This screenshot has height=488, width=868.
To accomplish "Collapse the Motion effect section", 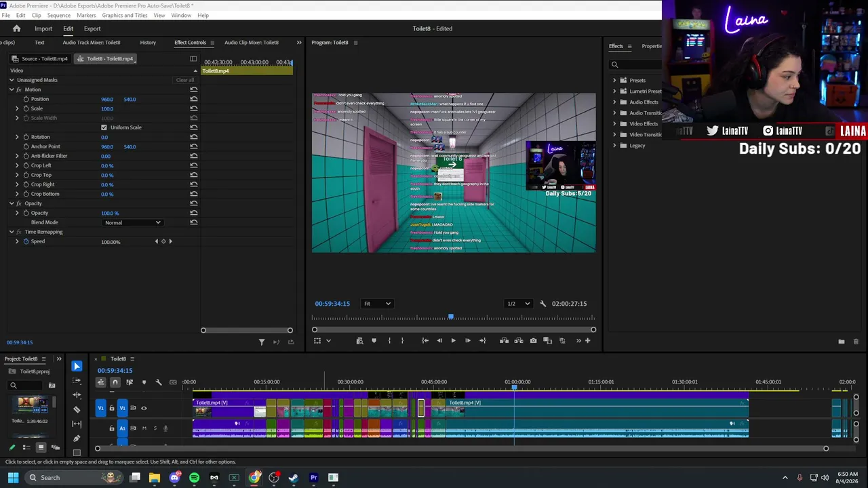I will point(12,89).
